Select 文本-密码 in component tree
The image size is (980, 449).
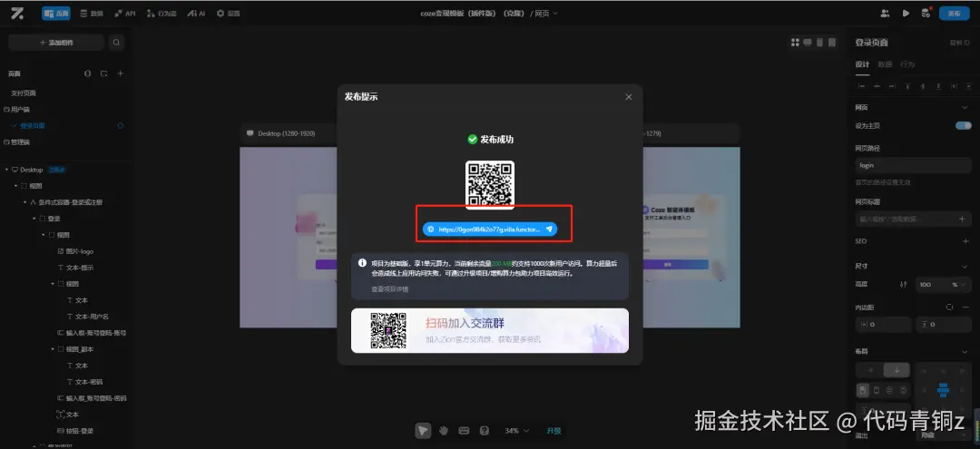pos(84,382)
